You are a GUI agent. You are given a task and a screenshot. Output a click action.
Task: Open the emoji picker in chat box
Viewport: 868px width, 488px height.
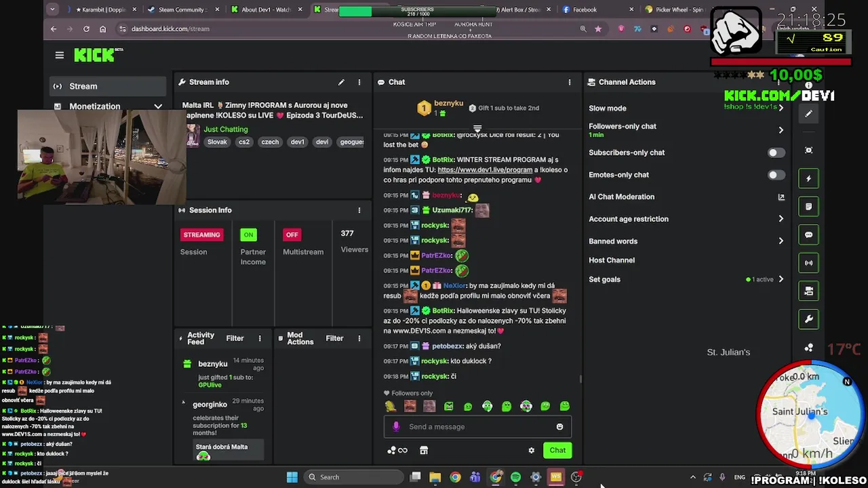click(x=559, y=426)
